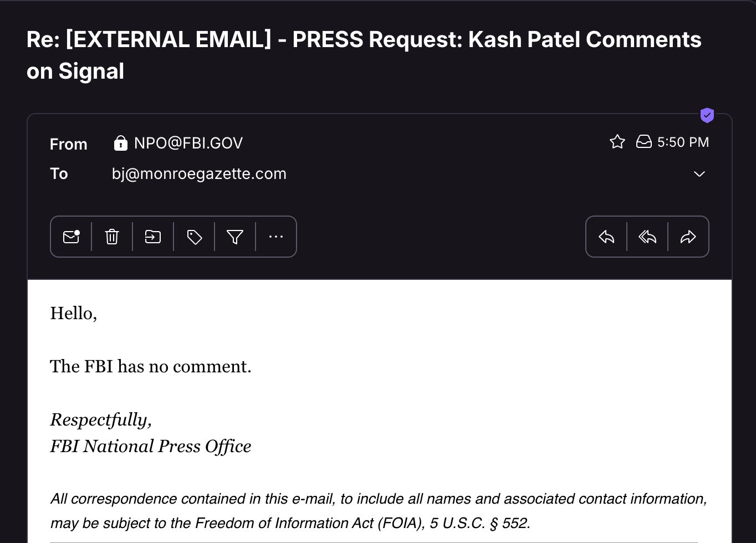Click the "The FBI has no comment." line
This screenshot has width=756, height=543.
pyautogui.click(x=151, y=366)
